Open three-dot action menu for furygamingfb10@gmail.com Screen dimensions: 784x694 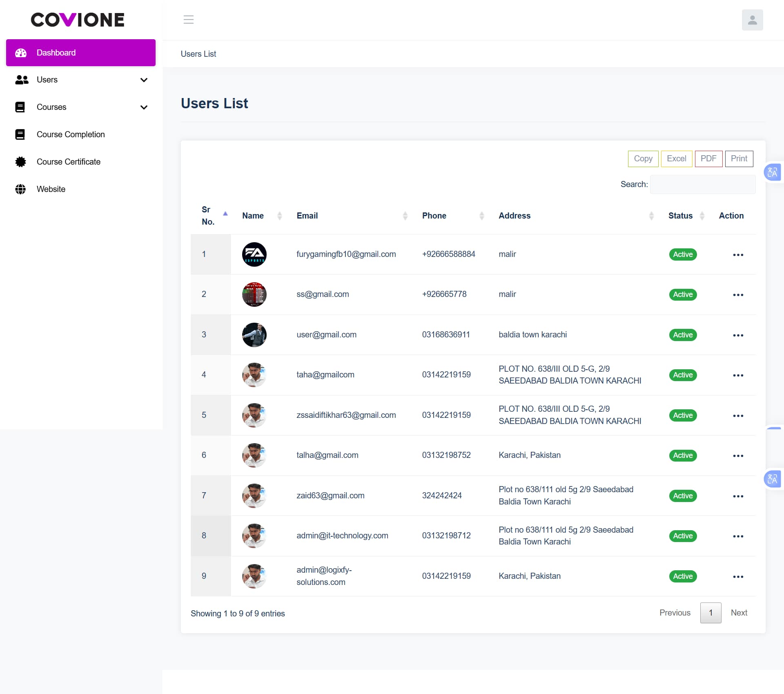tap(737, 255)
